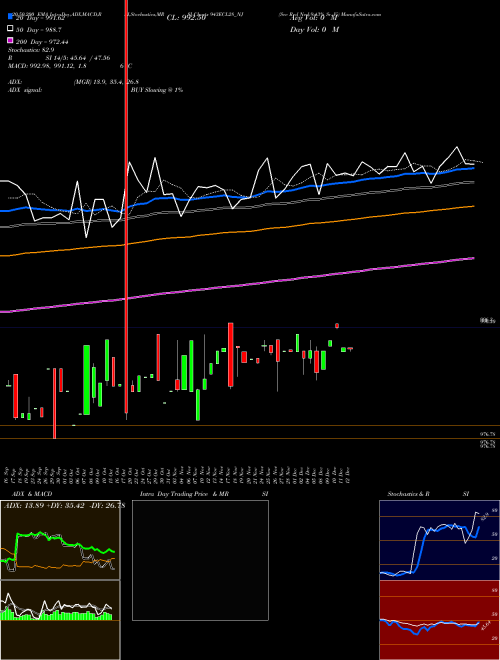Viewport: 500px width, 660px height.
Task: Click the 'Intra Day Trading Price & MR' heading
Action: click(x=184, y=494)
